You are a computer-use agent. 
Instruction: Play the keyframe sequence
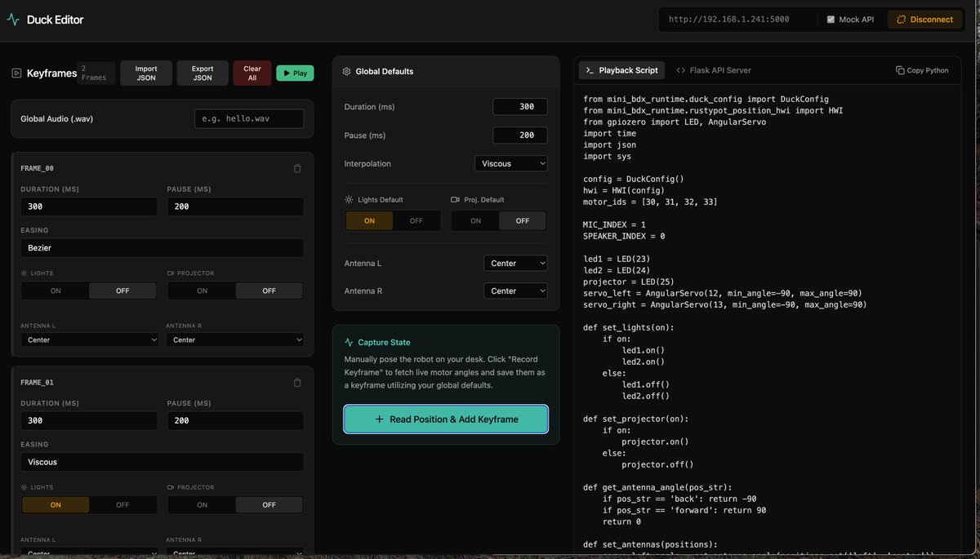pyautogui.click(x=295, y=73)
